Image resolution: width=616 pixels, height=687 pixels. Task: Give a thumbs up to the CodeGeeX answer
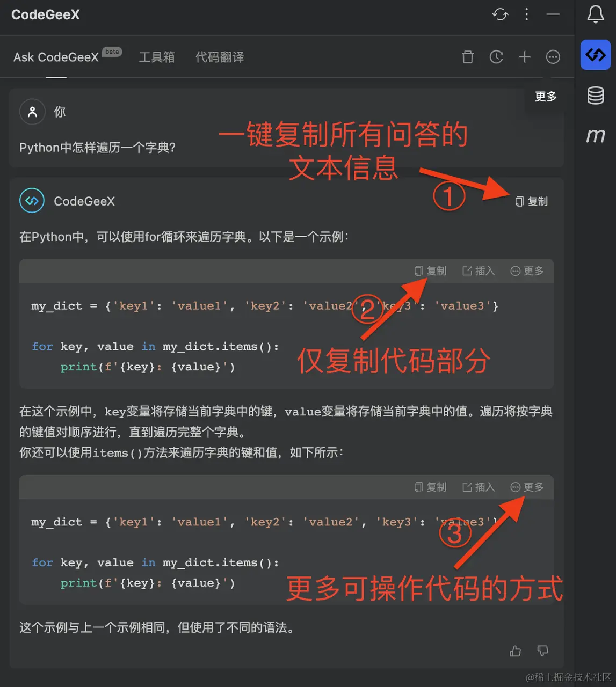point(515,651)
